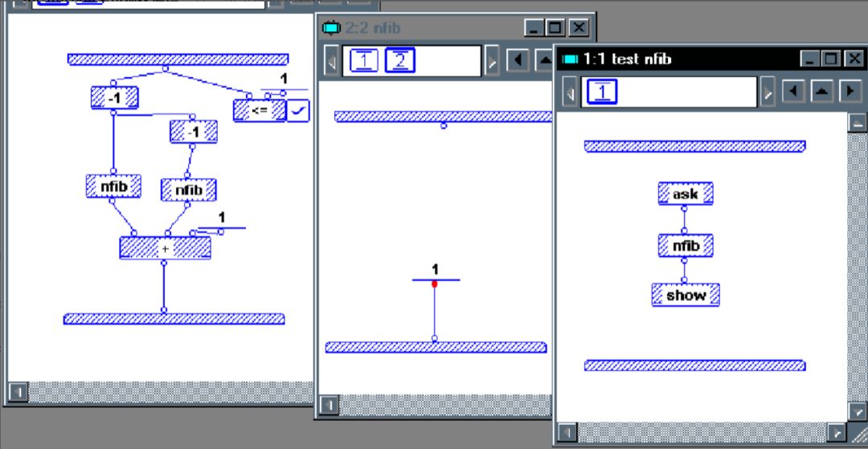Click the cyan title icon of 2:2 nfib
The width and height of the screenshot is (868, 449).
click(331, 27)
